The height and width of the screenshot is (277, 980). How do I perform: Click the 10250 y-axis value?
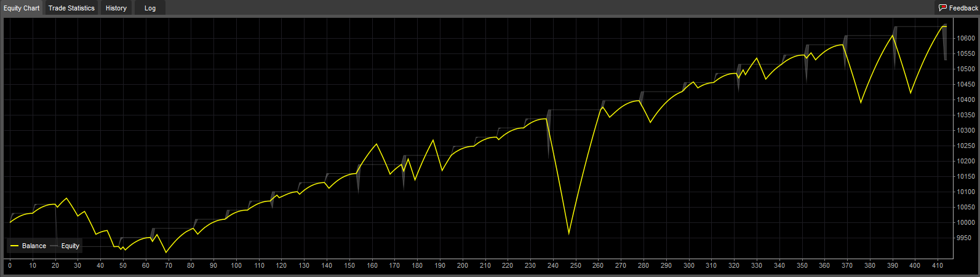click(965, 146)
